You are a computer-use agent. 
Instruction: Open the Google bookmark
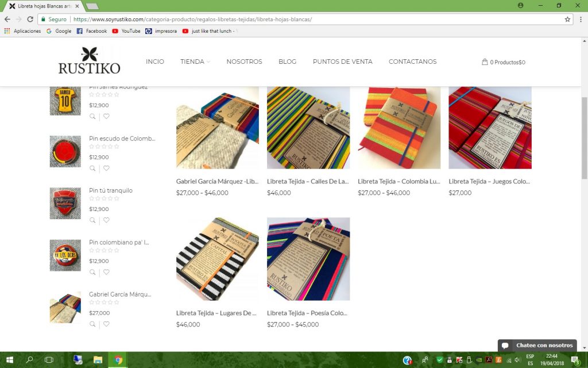coord(59,31)
